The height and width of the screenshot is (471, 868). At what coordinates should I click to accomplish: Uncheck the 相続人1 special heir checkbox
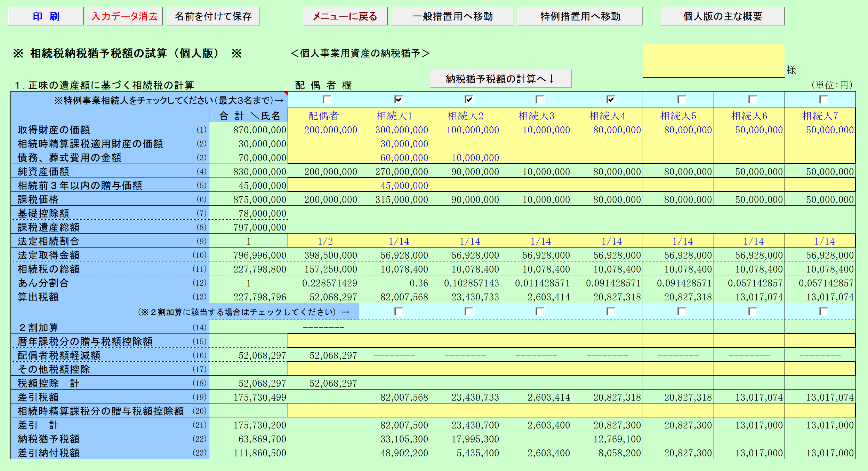click(399, 100)
